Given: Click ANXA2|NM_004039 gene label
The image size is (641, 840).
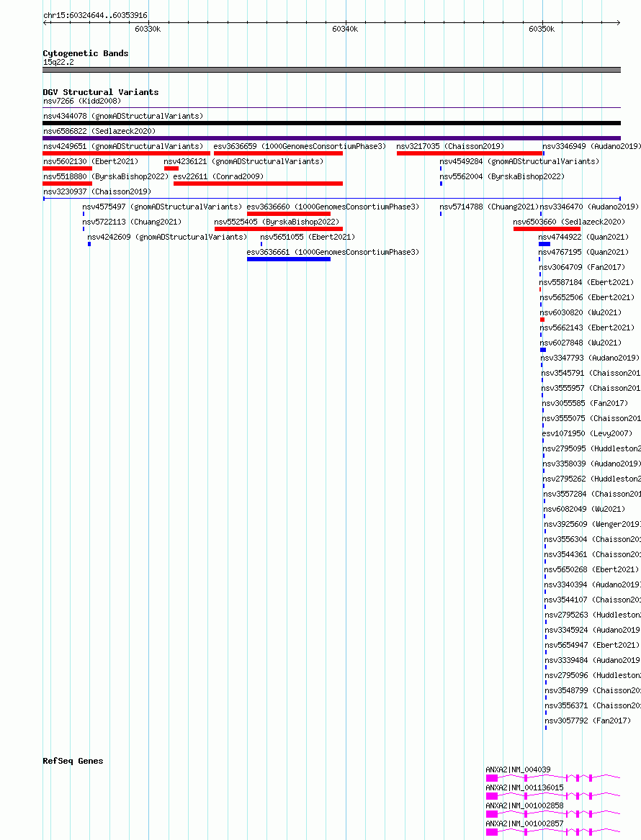Looking at the screenshot, I should coord(519,769).
